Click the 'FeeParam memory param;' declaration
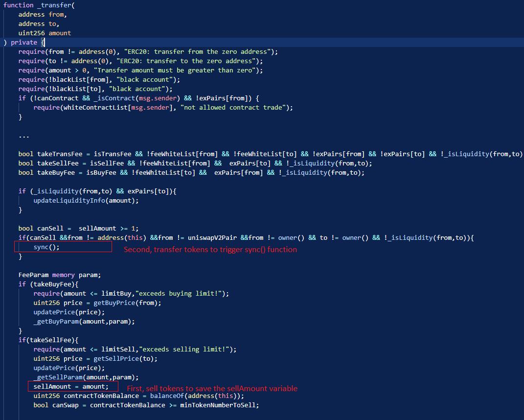The height and width of the screenshot is (420, 524). 59,275
